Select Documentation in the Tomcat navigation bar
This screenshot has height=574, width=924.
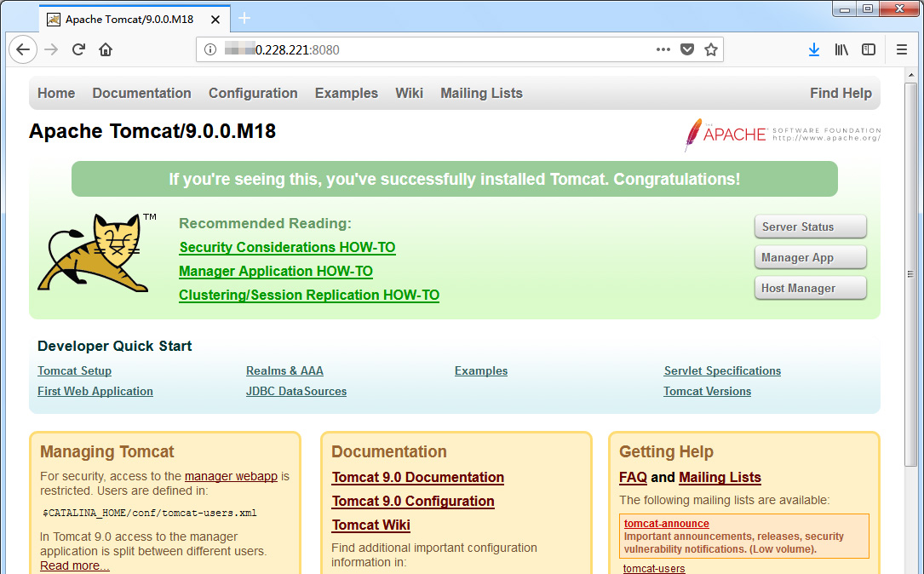(x=141, y=93)
